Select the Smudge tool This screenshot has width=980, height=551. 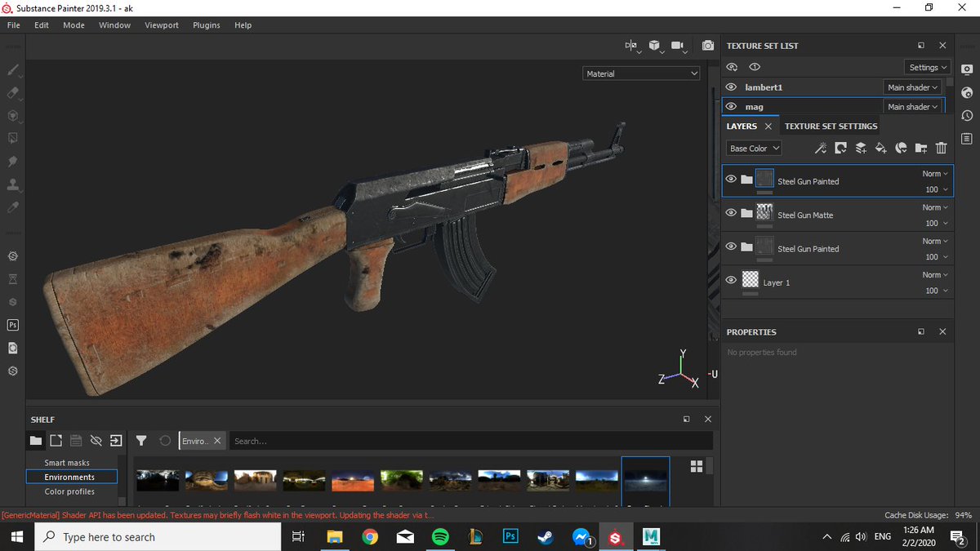click(x=12, y=162)
